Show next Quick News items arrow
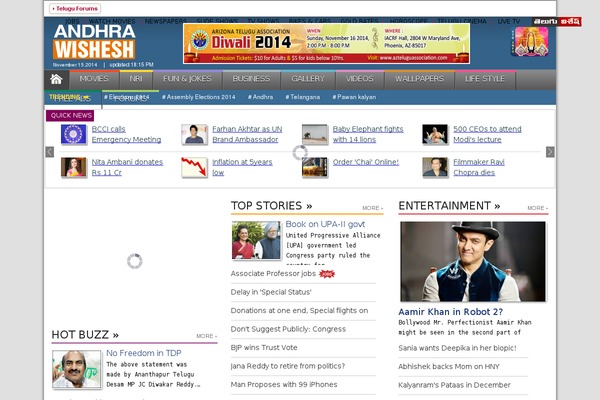 pos(550,152)
